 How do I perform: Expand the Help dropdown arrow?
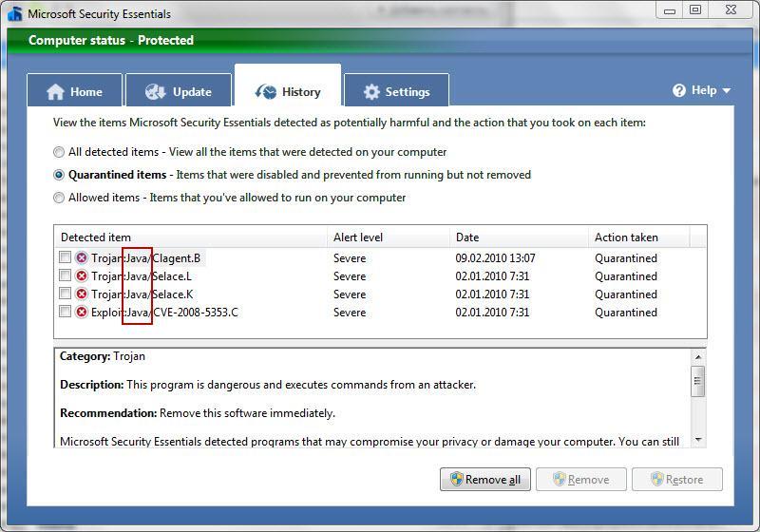727,91
